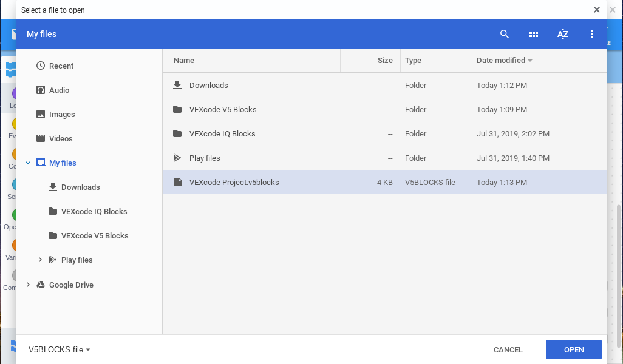Close the Select a file dialog
623x364 pixels.
(596, 10)
